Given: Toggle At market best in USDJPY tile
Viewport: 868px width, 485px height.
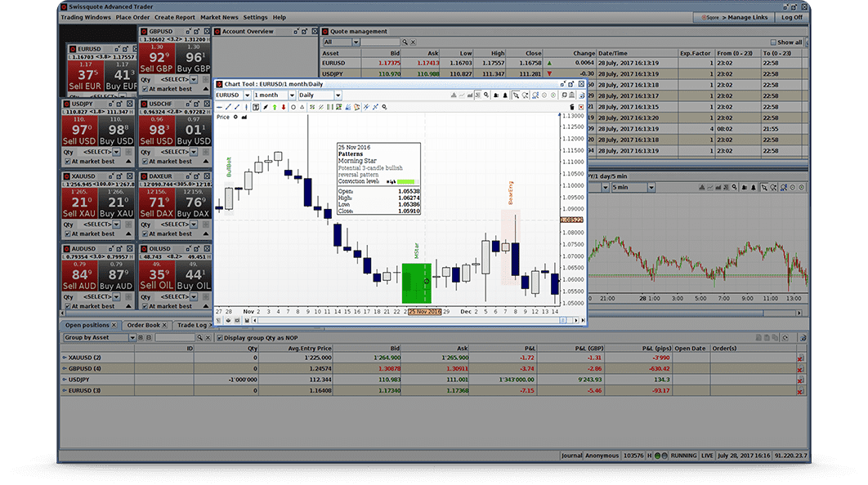Looking at the screenshot, I should click(x=68, y=162).
